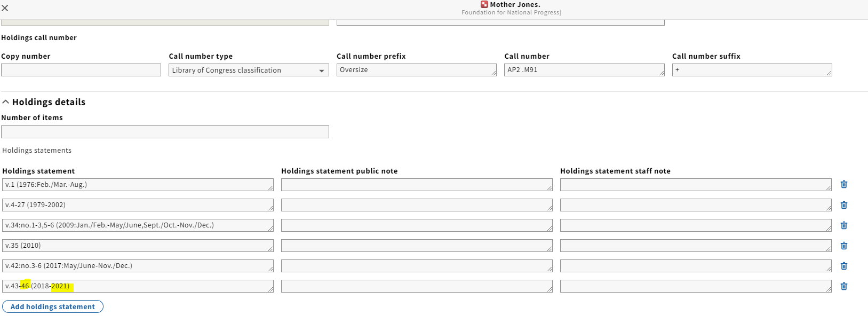Screen dimensions: 868x323
Task: Collapse the Holdings details section
Action: click(x=43, y=102)
